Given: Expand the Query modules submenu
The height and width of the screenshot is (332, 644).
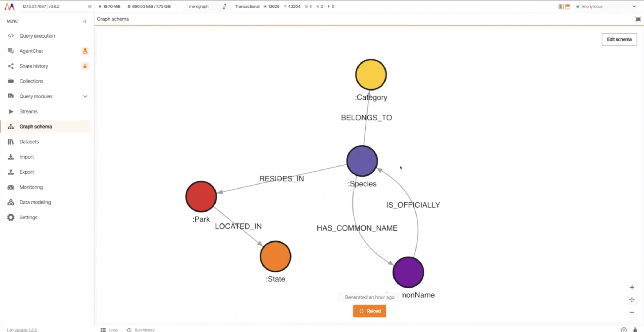Looking at the screenshot, I should [x=85, y=96].
